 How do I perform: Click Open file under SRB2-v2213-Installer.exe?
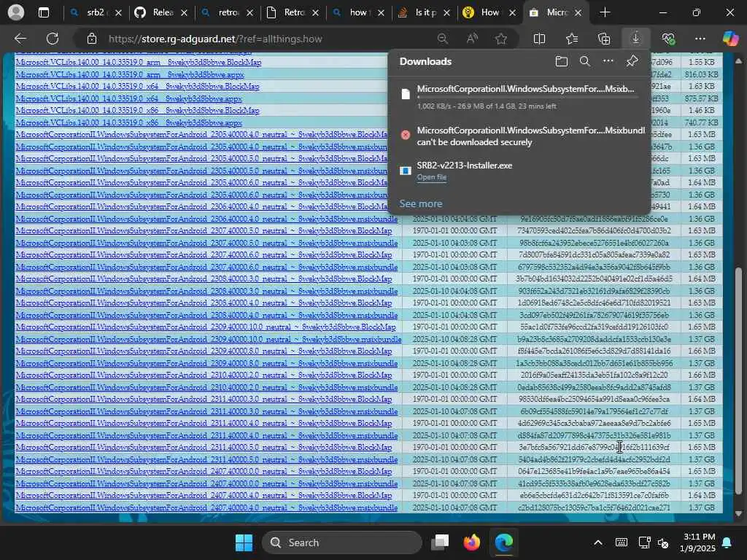coord(432,177)
